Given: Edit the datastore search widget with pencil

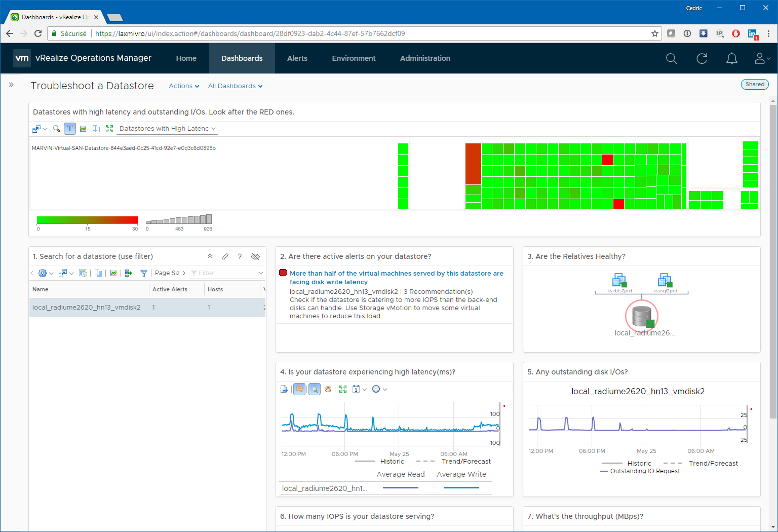Looking at the screenshot, I should click(225, 256).
